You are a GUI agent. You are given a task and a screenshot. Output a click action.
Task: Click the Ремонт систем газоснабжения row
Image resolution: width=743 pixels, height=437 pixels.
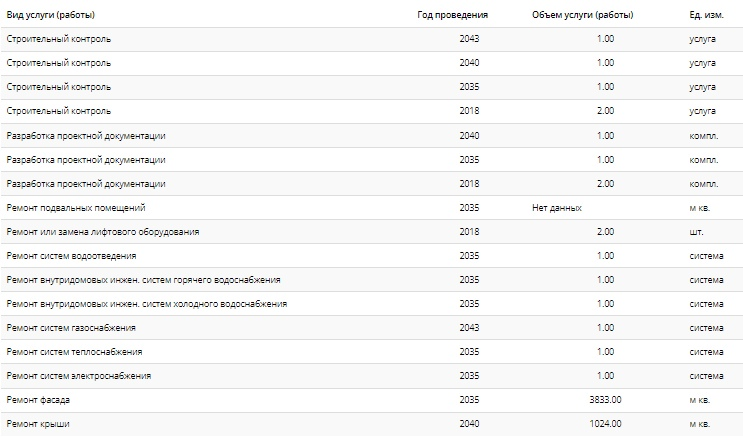tap(372, 328)
